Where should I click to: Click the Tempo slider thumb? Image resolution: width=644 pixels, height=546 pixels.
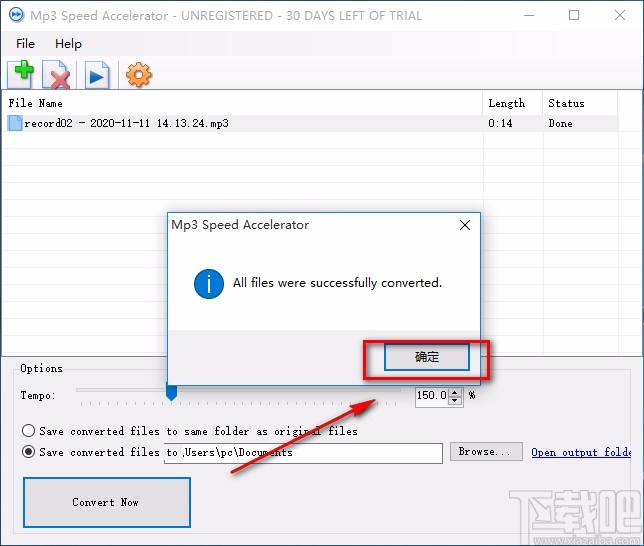171,392
